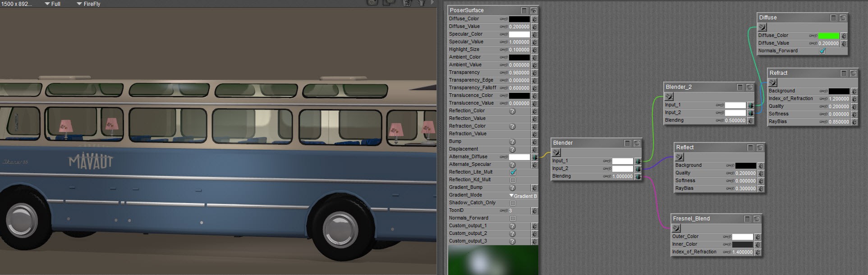Click the PoserSurface material preview thumbnail
The height and width of the screenshot is (275, 868).
[493, 260]
